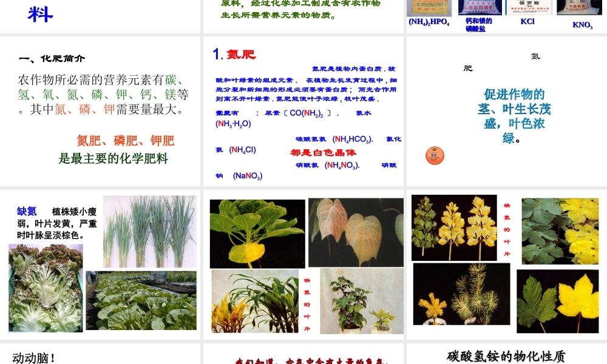
Task: Click the blue 料 title character
Action: click(x=40, y=15)
